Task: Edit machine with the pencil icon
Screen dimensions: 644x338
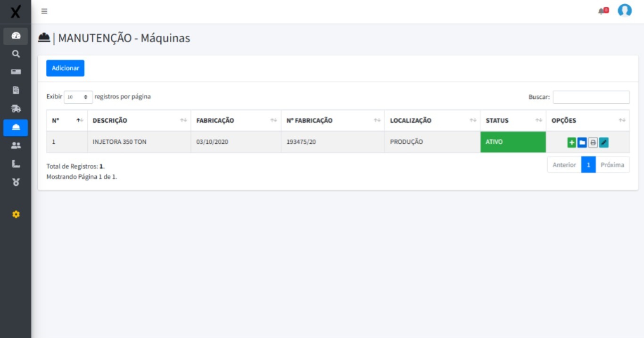Action: [x=604, y=142]
